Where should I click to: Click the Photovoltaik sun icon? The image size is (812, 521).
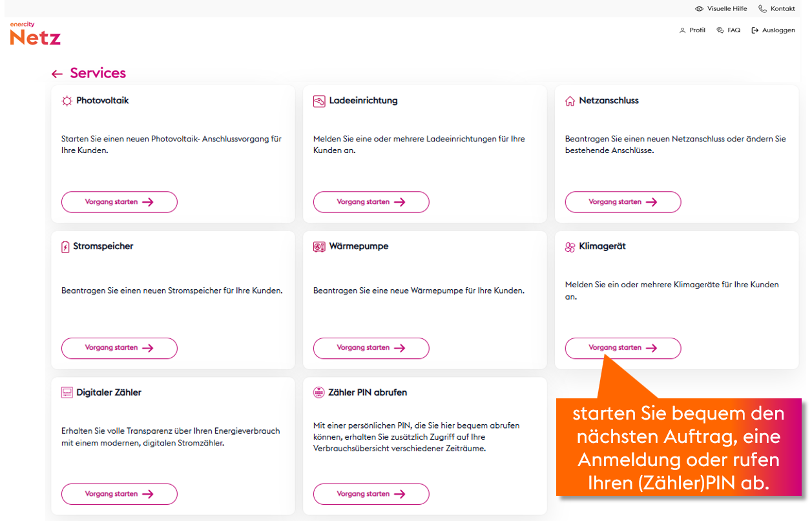pyautogui.click(x=66, y=101)
